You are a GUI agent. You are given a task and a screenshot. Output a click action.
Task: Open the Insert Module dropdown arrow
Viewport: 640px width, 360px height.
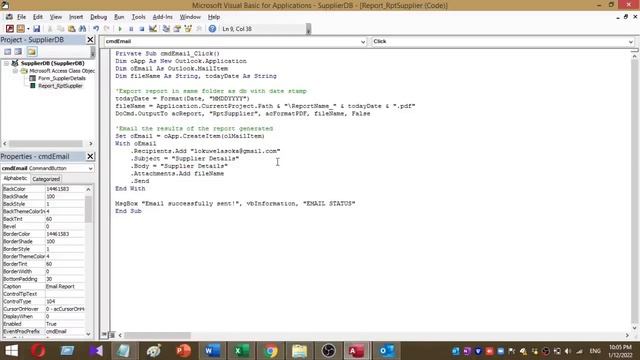coord(28,29)
